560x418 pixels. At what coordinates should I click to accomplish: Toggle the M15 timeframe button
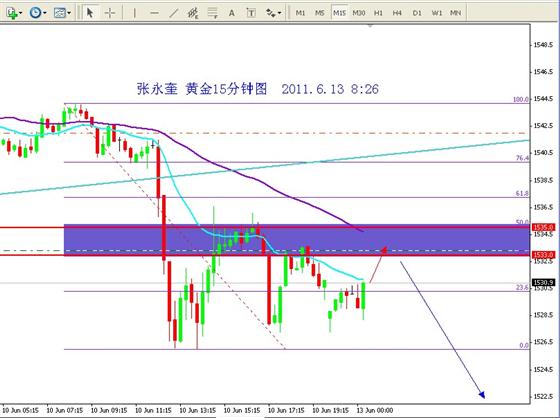tap(339, 13)
